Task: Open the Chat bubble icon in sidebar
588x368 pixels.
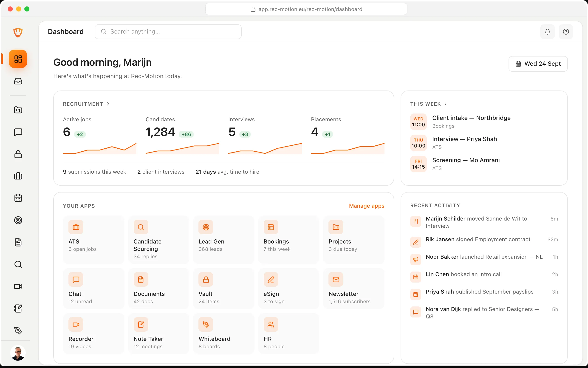Action: click(18, 132)
